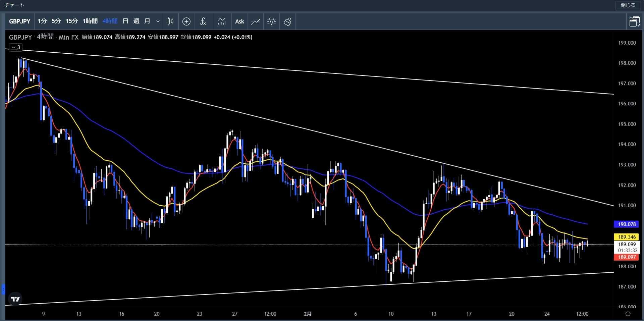Switch to the 1分 timeframe
The height and width of the screenshot is (321, 644).
pyautogui.click(x=42, y=21)
